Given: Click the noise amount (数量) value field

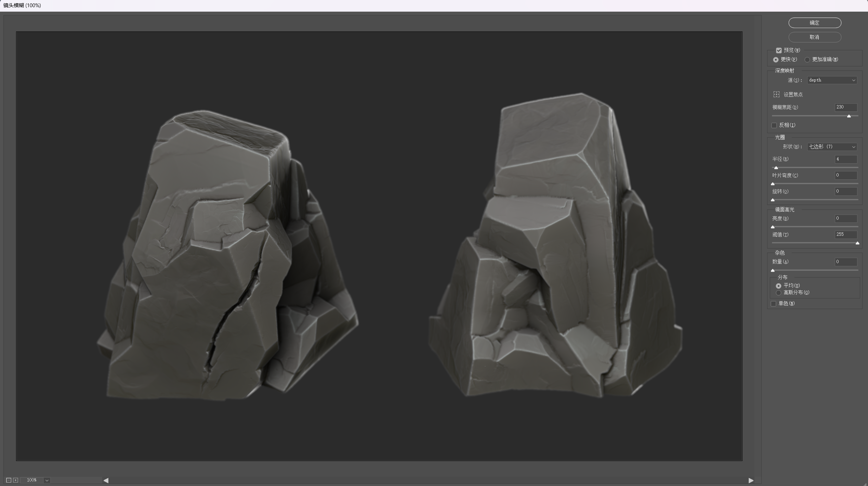Looking at the screenshot, I should (x=845, y=262).
